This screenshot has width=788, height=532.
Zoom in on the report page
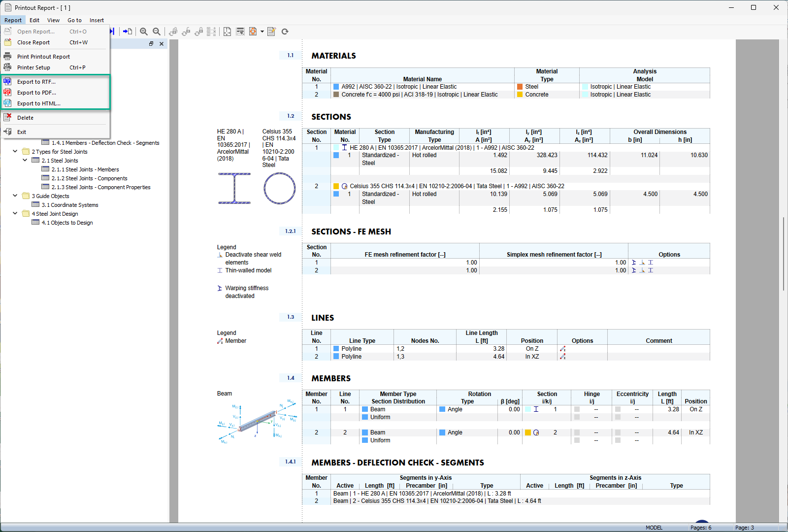click(x=144, y=31)
